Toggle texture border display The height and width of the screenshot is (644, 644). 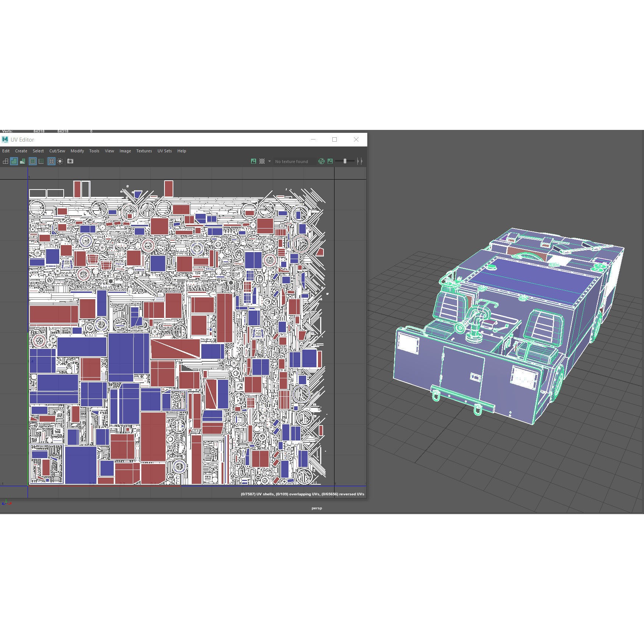pos(32,161)
